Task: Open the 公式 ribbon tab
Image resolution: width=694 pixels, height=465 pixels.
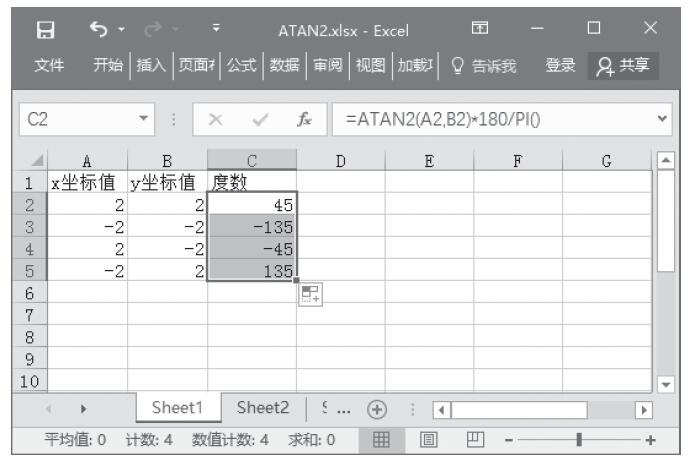Action: (243, 66)
